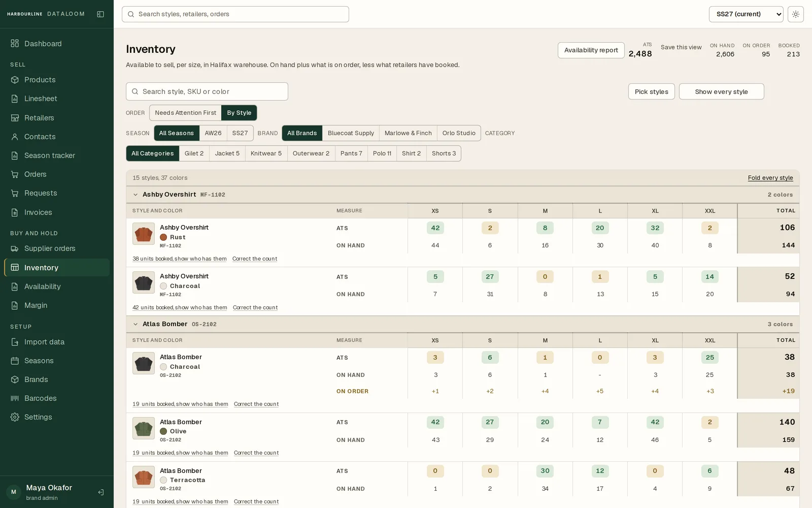Open Orders via its cart icon
Viewport: 812px width, 508px height.
coord(15,174)
